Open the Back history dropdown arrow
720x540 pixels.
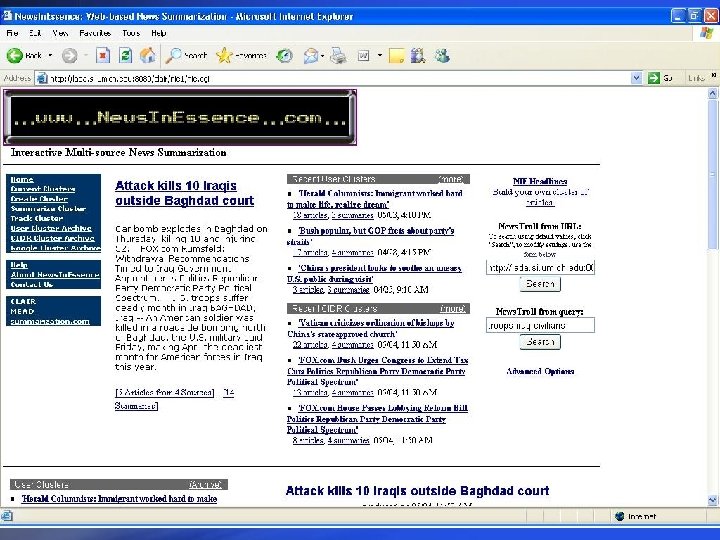pos(50,56)
